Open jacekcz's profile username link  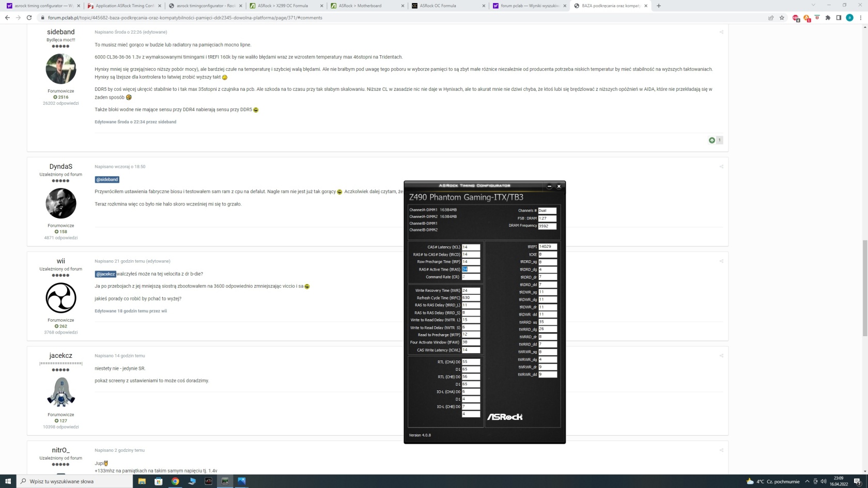[60, 356]
